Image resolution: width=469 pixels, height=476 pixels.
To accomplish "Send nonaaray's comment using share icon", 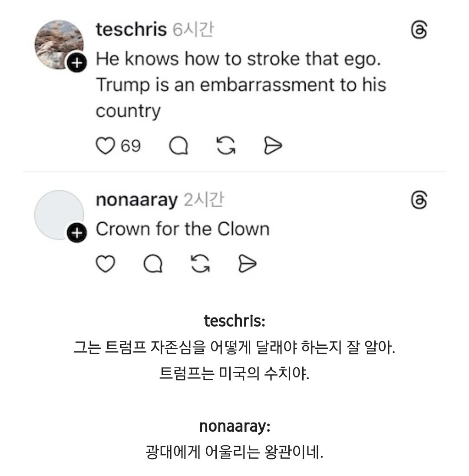I will [x=248, y=264].
